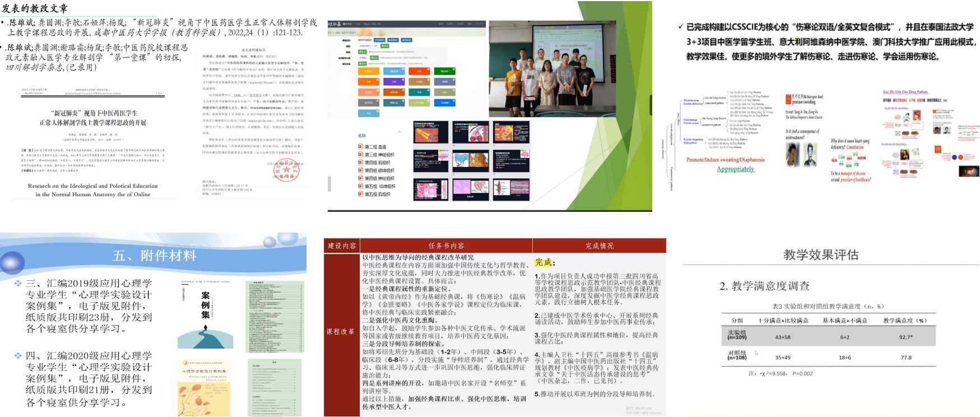
Task: Click the PowerPoint icon beside 第四组 肌组织
Action: pyautogui.click(x=360, y=163)
